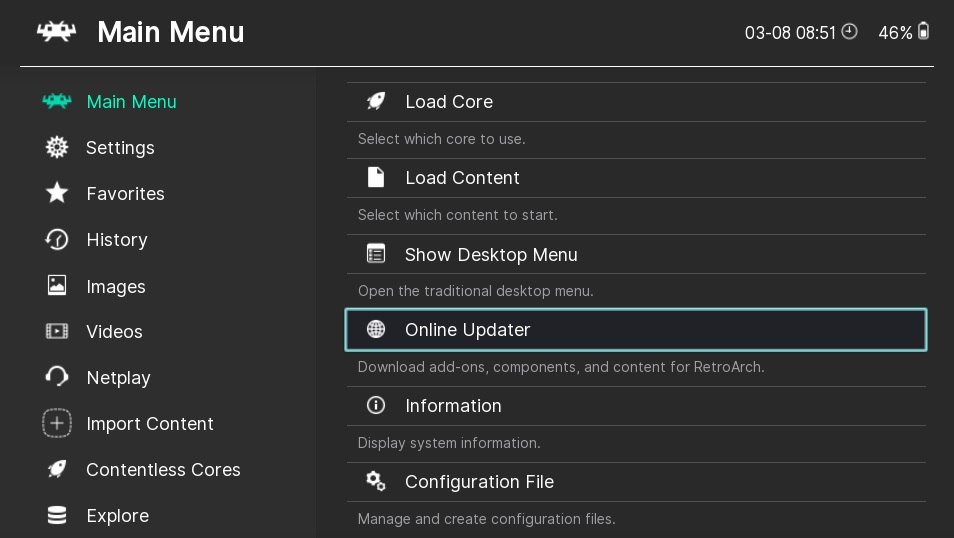Open the Configuration File entry

click(x=636, y=482)
